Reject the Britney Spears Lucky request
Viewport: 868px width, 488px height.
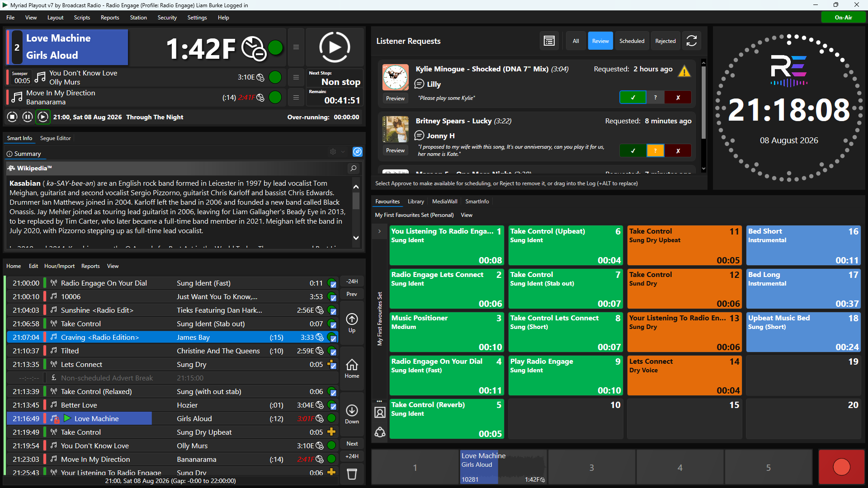tap(678, 151)
